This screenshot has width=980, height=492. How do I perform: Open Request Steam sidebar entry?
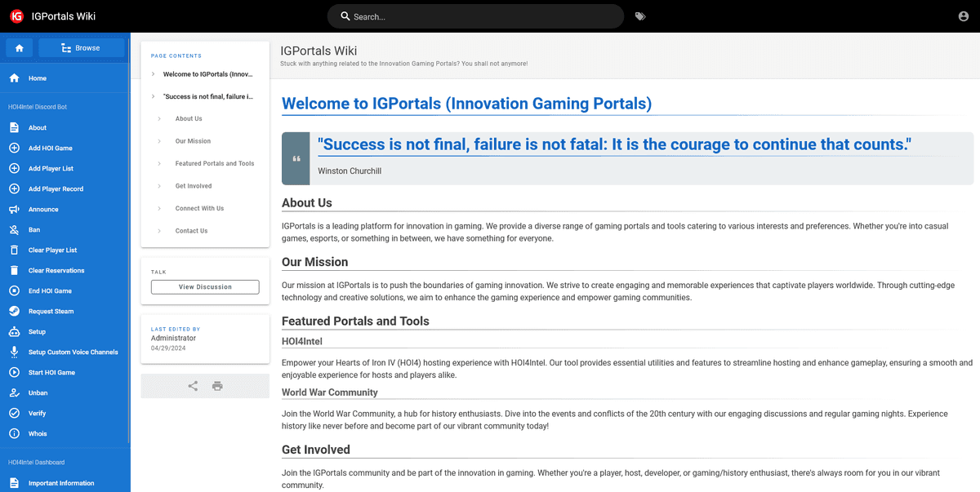click(65, 311)
